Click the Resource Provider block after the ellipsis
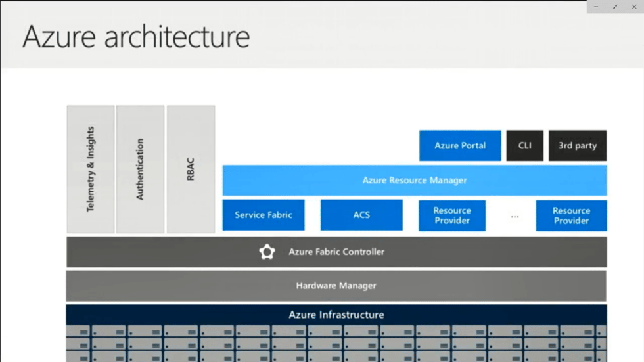 pos(571,215)
